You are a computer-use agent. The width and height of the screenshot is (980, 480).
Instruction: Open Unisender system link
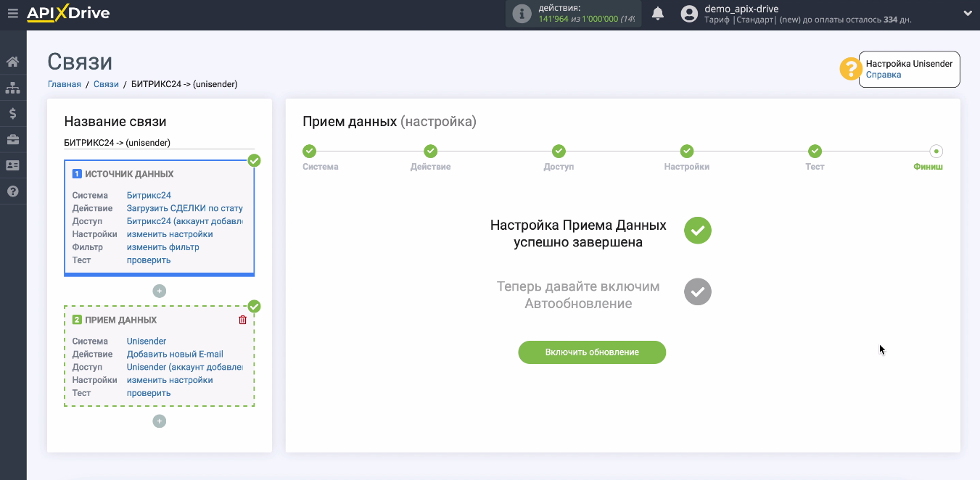pyautogui.click(x=147, y=341)
